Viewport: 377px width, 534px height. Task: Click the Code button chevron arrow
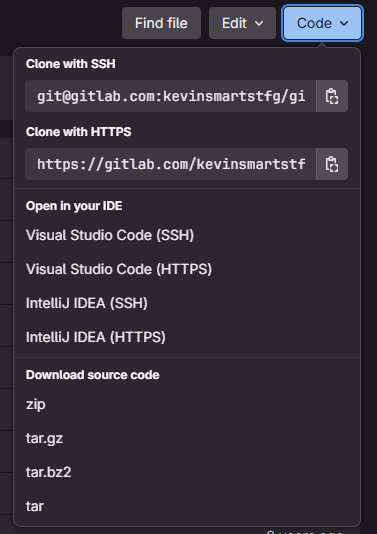tap(344, 23)
